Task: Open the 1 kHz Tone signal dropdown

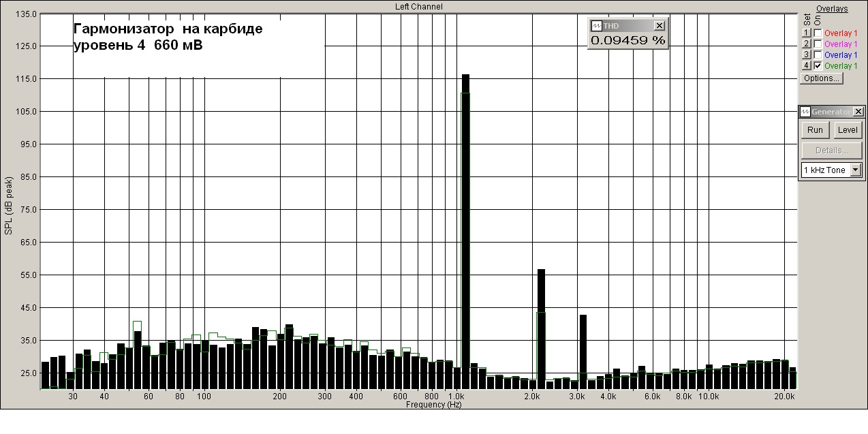Action: coord(856,170)
